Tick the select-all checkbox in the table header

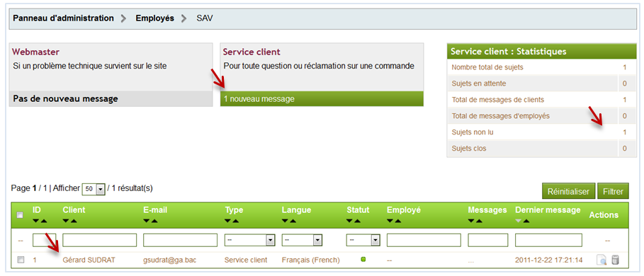point(20,215)
